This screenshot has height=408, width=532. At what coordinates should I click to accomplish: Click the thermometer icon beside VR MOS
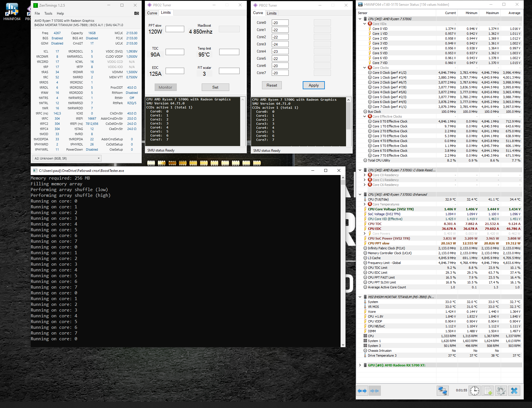click(365, 307)
